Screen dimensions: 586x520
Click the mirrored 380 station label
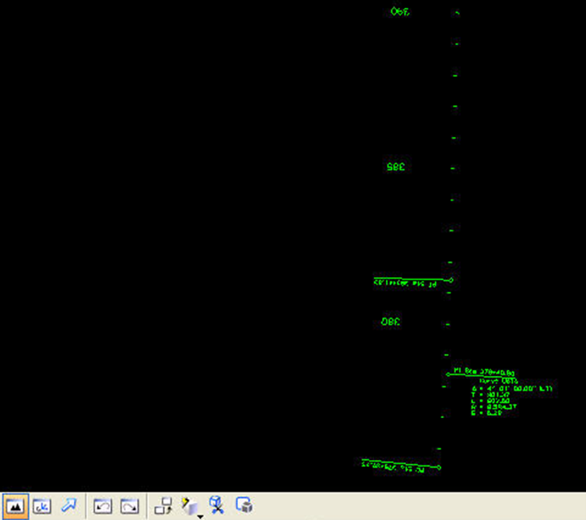[391, 321]
